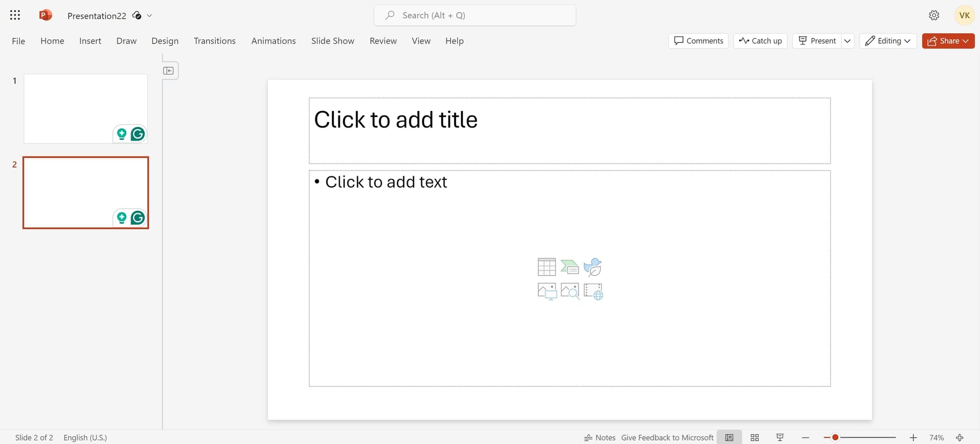
Task: Switch to the Transitions tab
Action: point(214,41)
